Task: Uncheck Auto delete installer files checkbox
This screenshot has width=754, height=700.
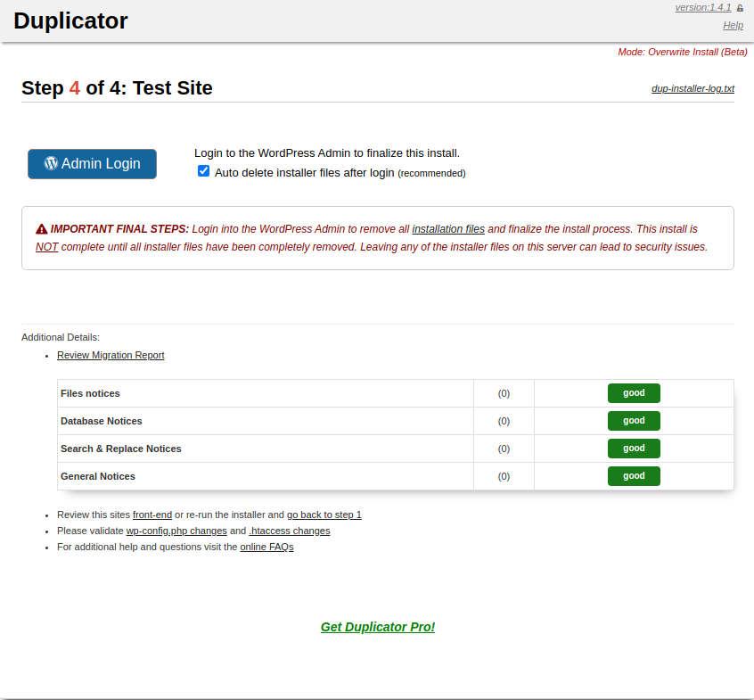Action: click(204, 171)
